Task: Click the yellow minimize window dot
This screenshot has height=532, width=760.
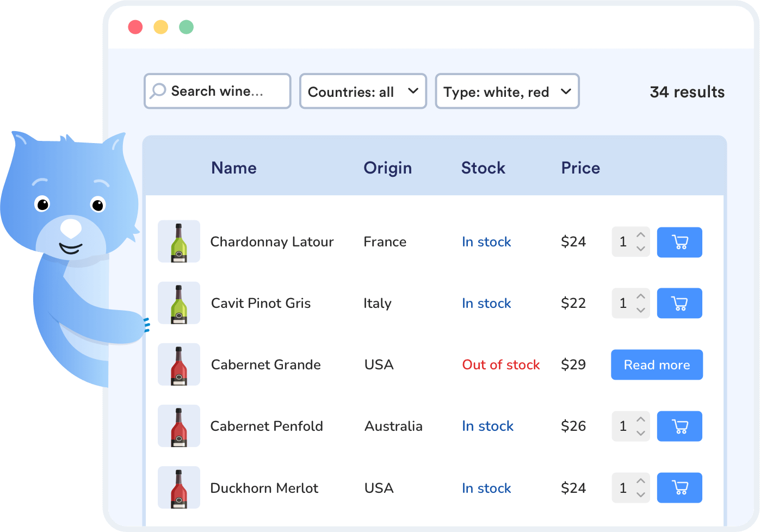Action: [161, 27]
